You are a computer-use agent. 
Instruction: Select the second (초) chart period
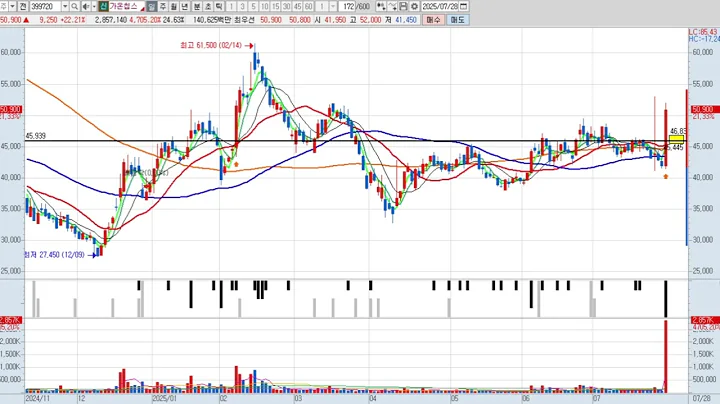[x=208, y=6]
